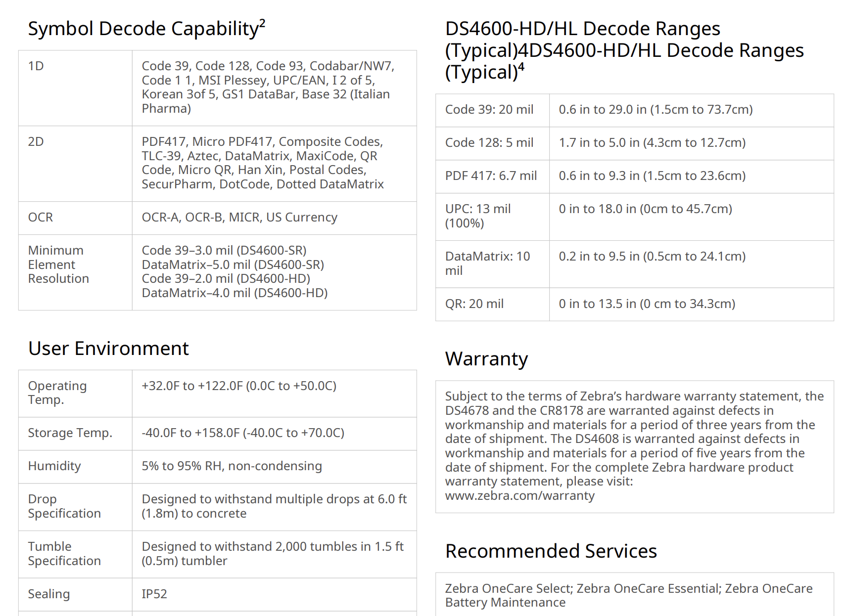This screenshot has width=847, height=616.
Task: Click the Warranty section heading
Action: (x=486, y=359)
